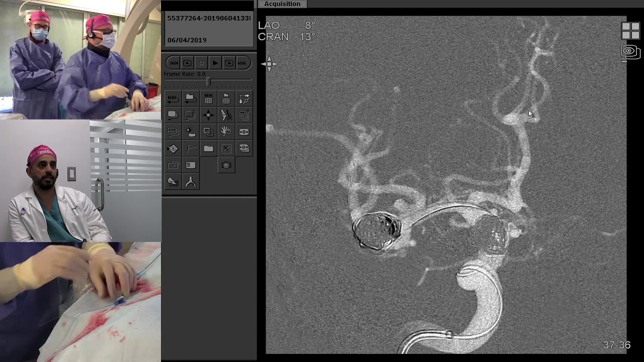This screenshot has width=644, height=362.
Task: Click the study date 06/04/2019
Action: pyautogui.click(x=187, y=40)
